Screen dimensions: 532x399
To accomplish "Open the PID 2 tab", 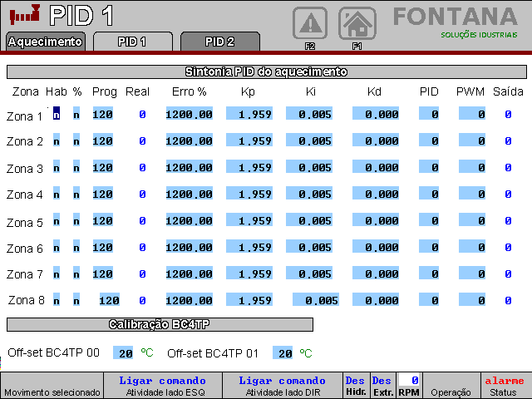I will (x=219, y=42).
